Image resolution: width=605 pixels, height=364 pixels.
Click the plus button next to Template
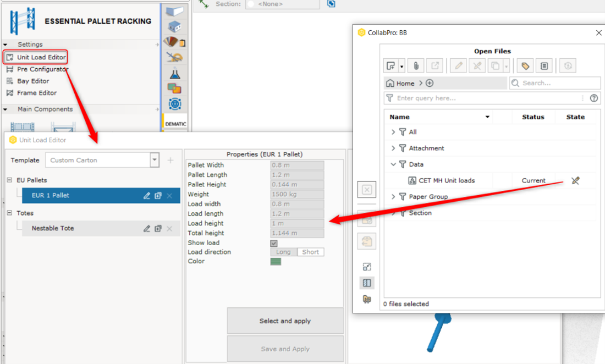coord(170,160)
